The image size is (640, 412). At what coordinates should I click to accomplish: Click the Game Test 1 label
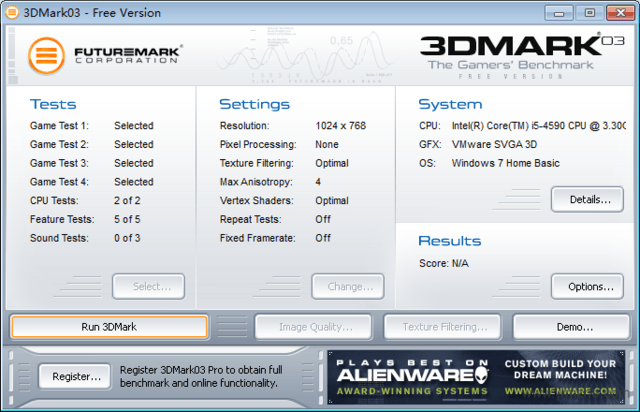tap(59, 126)
